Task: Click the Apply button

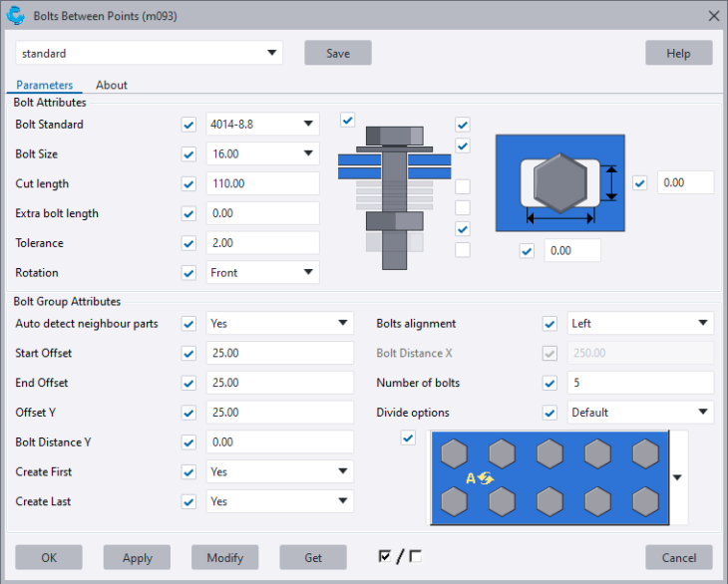Action: pos(137,557)
